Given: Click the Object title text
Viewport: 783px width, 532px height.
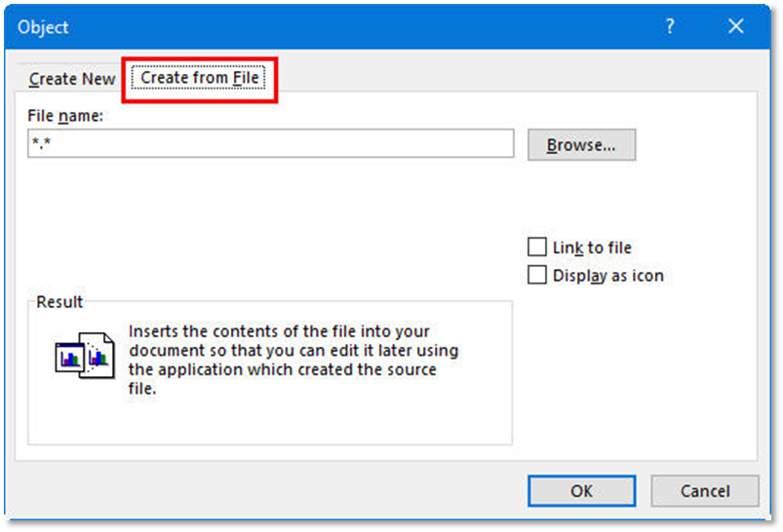Looking at the screenshot, I should click(43, 27).
